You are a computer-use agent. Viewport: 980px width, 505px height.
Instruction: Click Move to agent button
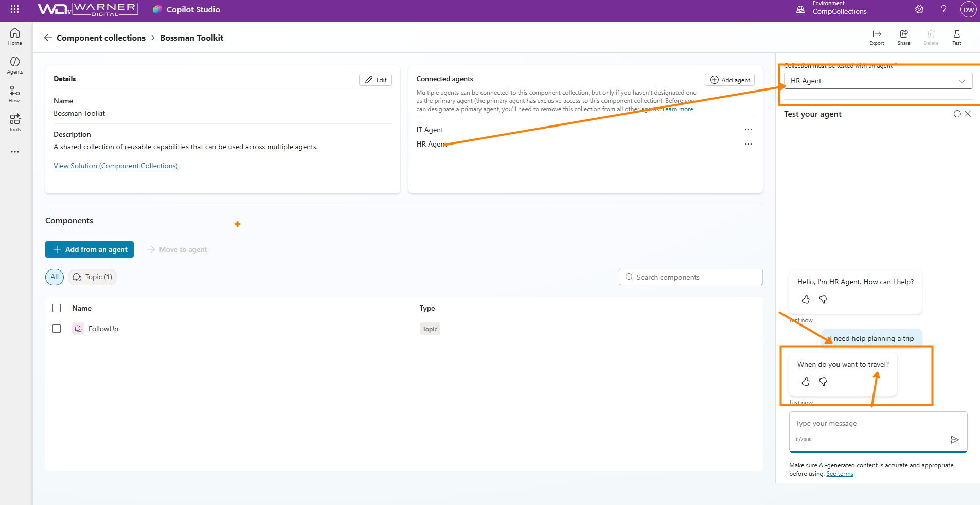177,249
